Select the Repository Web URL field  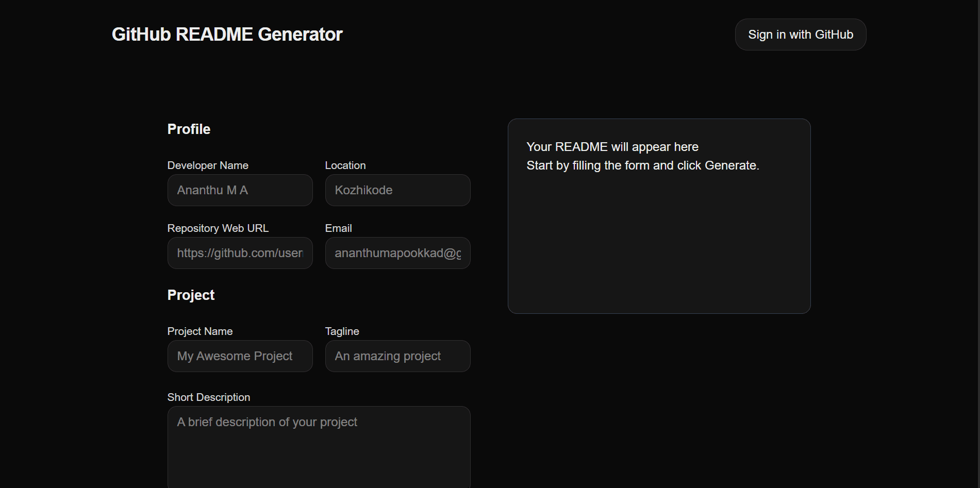pos(240,253)
